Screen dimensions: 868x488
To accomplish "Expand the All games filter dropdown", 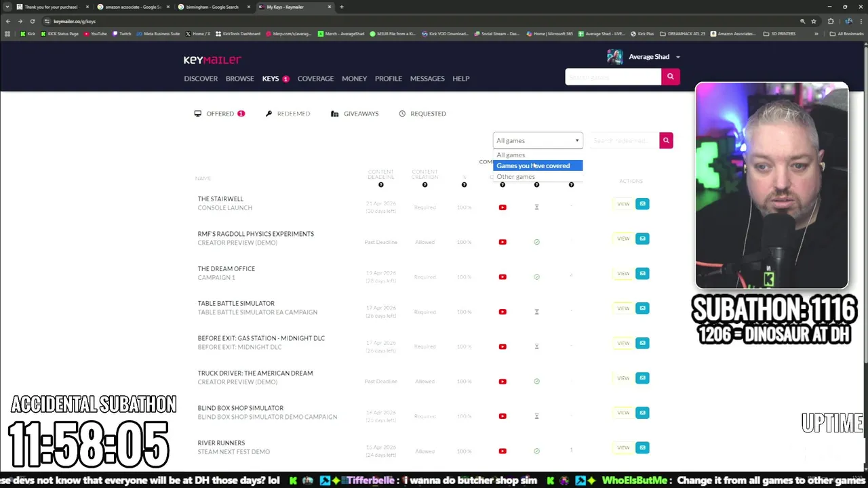I will (538, 140).
